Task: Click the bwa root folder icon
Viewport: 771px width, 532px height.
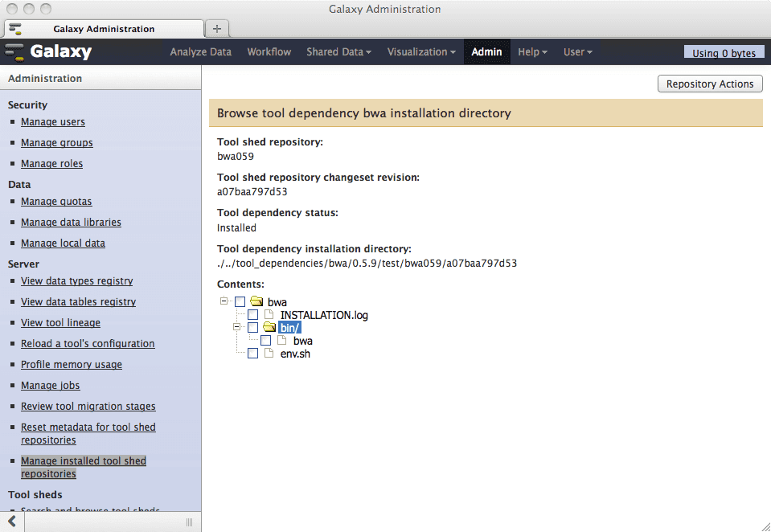Action: (257, 302)
